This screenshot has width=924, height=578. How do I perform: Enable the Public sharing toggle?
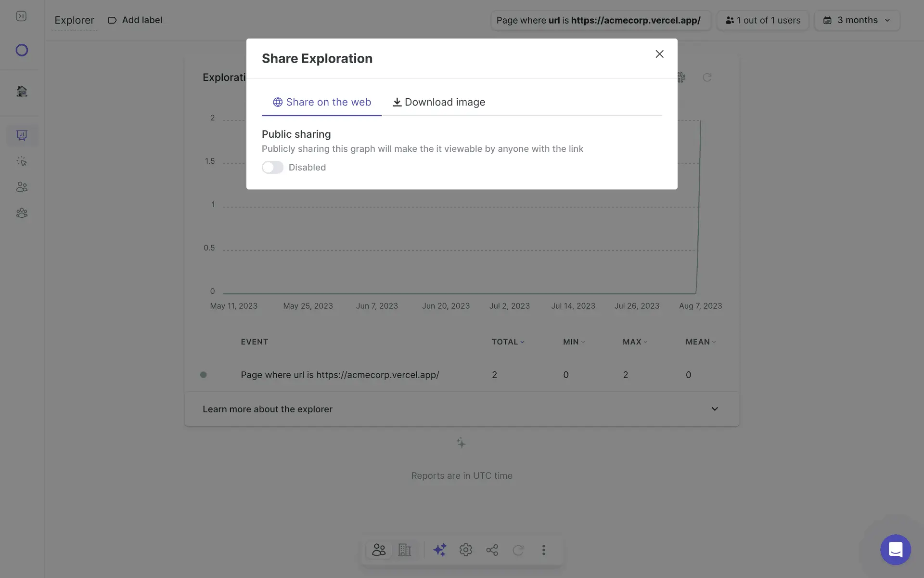(272, 167)
